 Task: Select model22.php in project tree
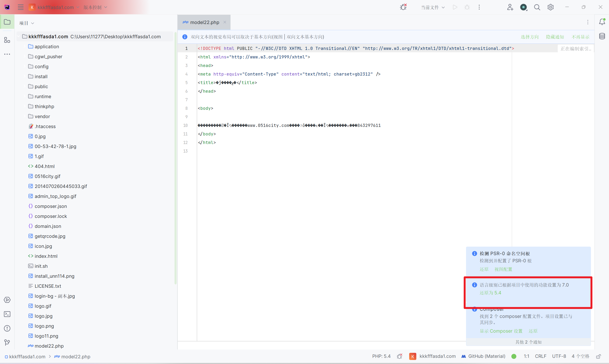(x=46, y=346)
